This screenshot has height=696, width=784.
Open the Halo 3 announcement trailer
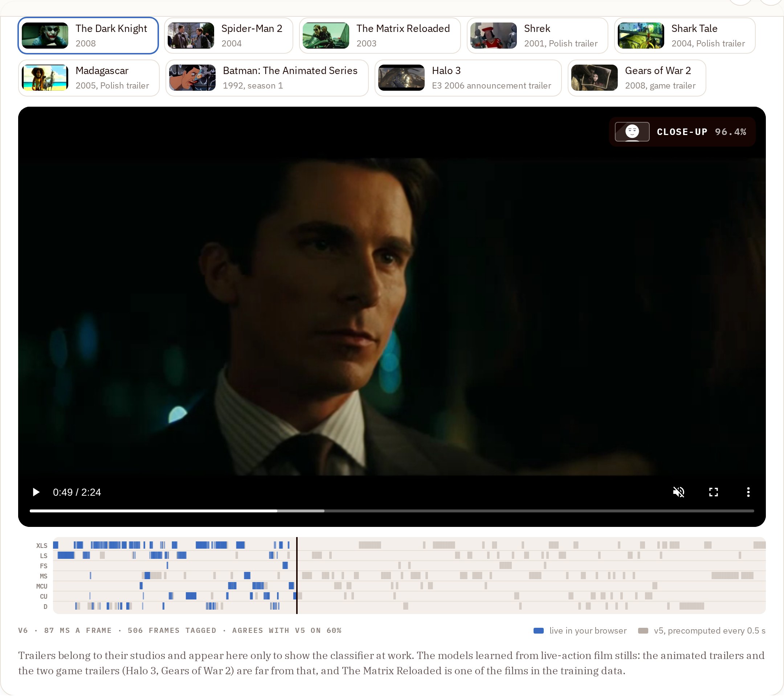[x=468, y=78]
